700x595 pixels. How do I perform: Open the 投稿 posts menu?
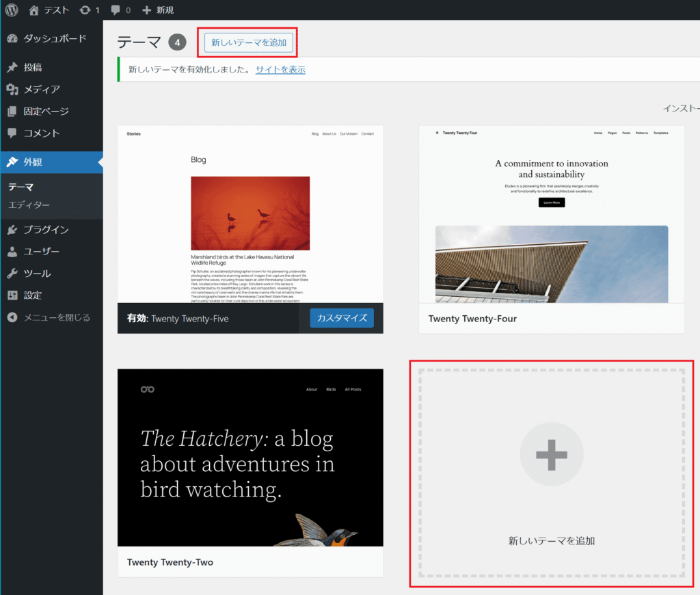[x=33, y=68]
